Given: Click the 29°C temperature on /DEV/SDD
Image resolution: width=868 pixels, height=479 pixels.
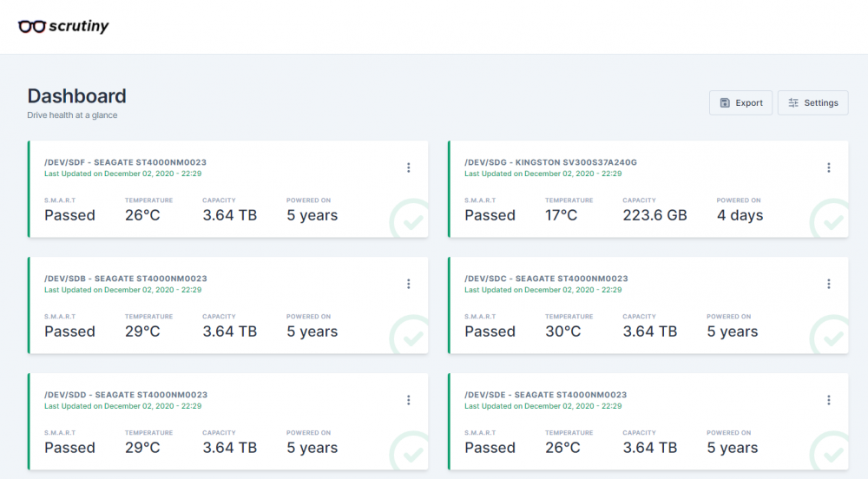Looking at the screenshot, I should tap(142, 448).
